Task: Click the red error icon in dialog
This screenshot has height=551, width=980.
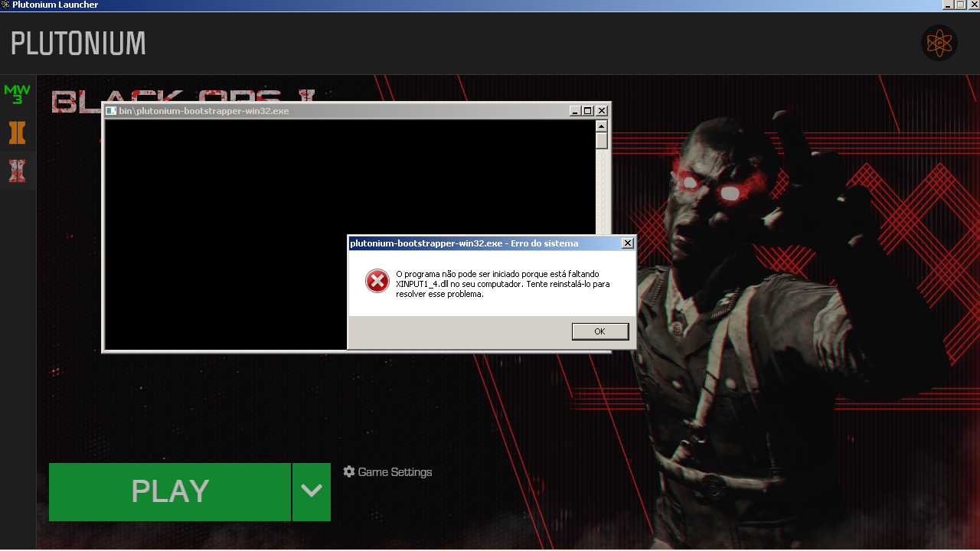Action: pyautogui.click(x=377, y=281)
